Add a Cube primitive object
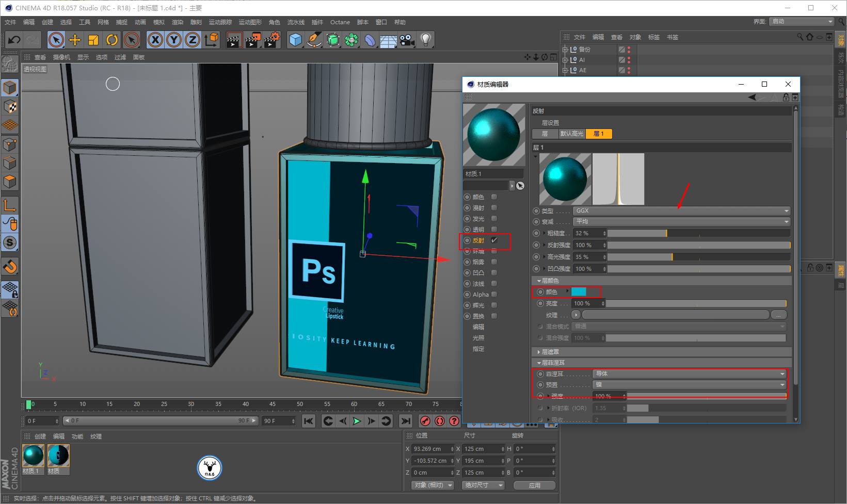The width and height of the screenshot is (847, 504). coord(296,40)
